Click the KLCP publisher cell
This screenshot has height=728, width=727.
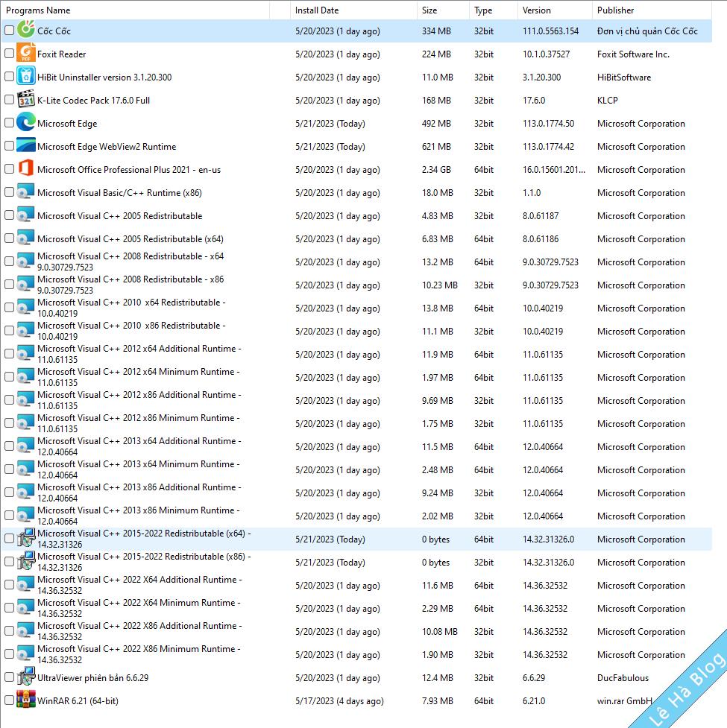coord(607,101)
